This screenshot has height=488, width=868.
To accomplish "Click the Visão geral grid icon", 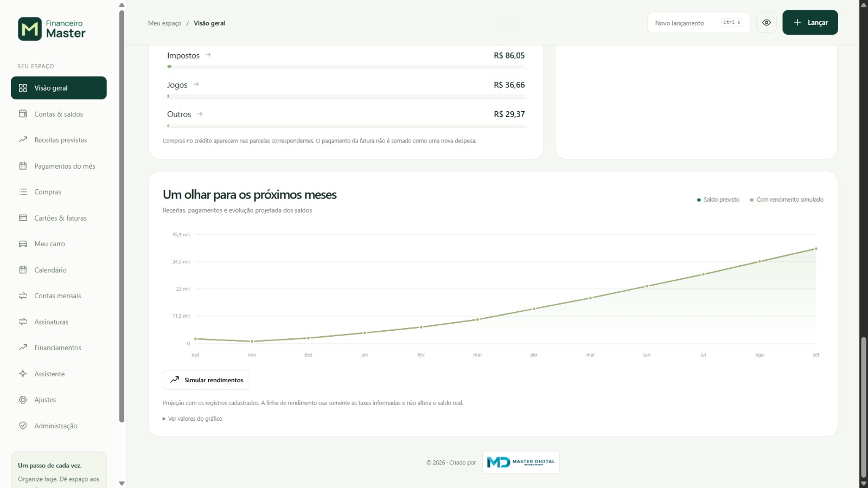I will click(23, 88).
